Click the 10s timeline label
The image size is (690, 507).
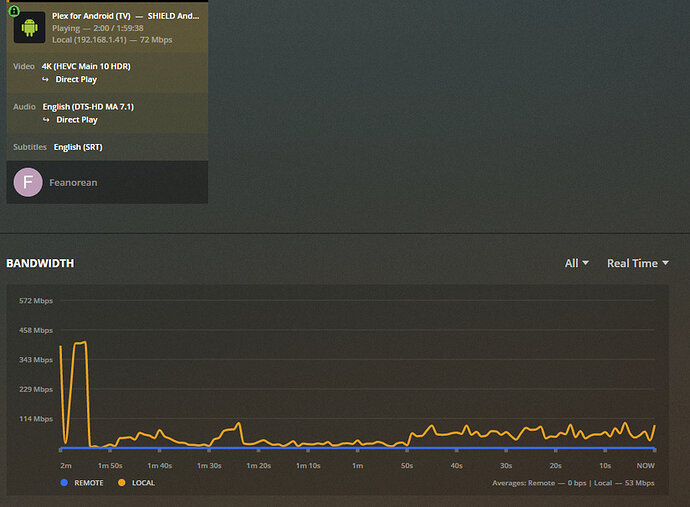tap(605, 466)
